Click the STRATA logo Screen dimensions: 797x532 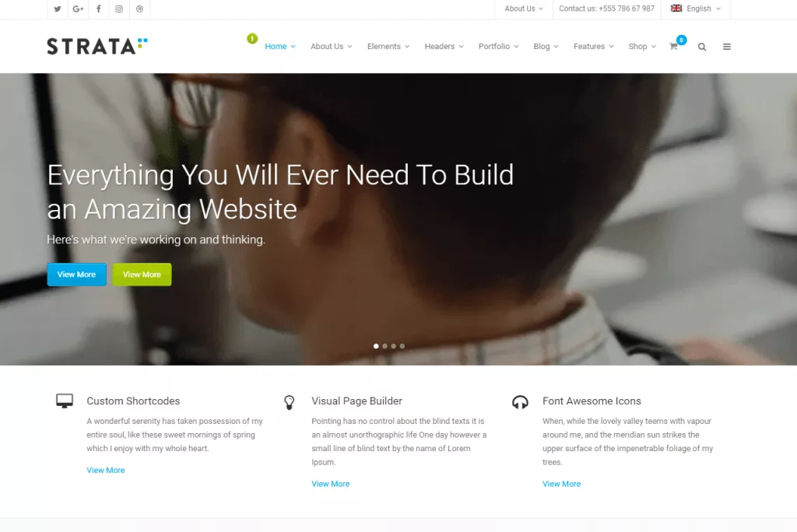pyautogui.click(x=97, y=46)
